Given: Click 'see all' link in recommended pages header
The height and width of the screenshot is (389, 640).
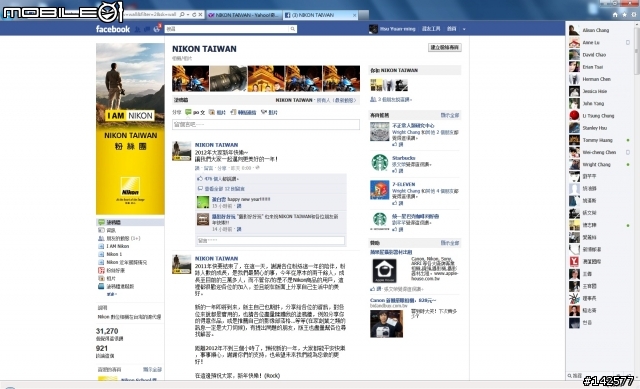Looking at the screenshot, I should click(450, 116).
